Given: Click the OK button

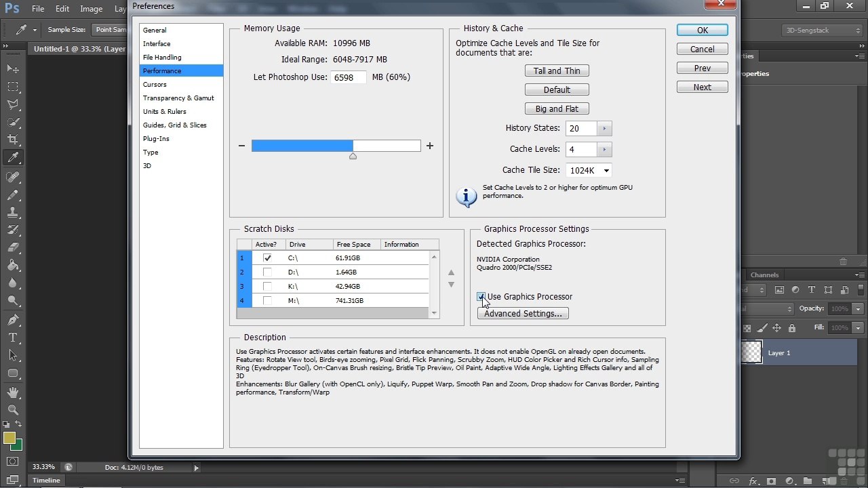Looking at the screenshot, I should click(x=703, y=30).
